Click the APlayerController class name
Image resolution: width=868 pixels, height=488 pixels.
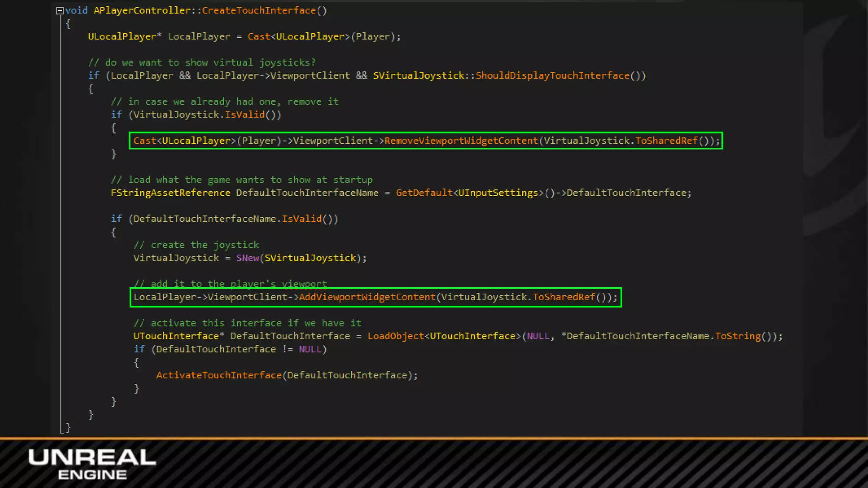[x=142, y=11]
